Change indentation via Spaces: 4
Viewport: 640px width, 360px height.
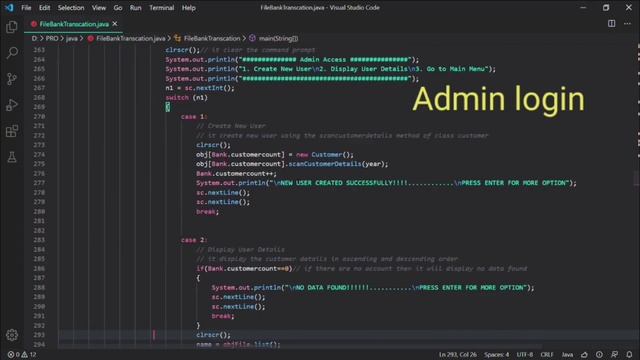496,355
